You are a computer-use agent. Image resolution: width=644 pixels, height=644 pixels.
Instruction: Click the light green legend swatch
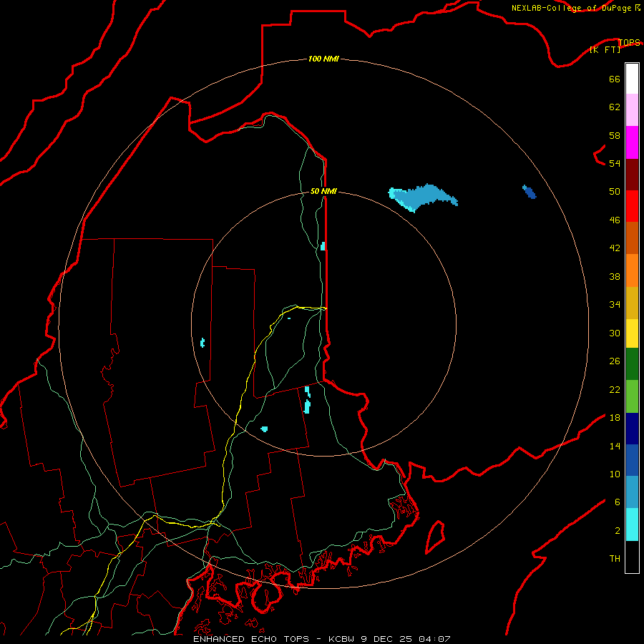tap(632, 396)
